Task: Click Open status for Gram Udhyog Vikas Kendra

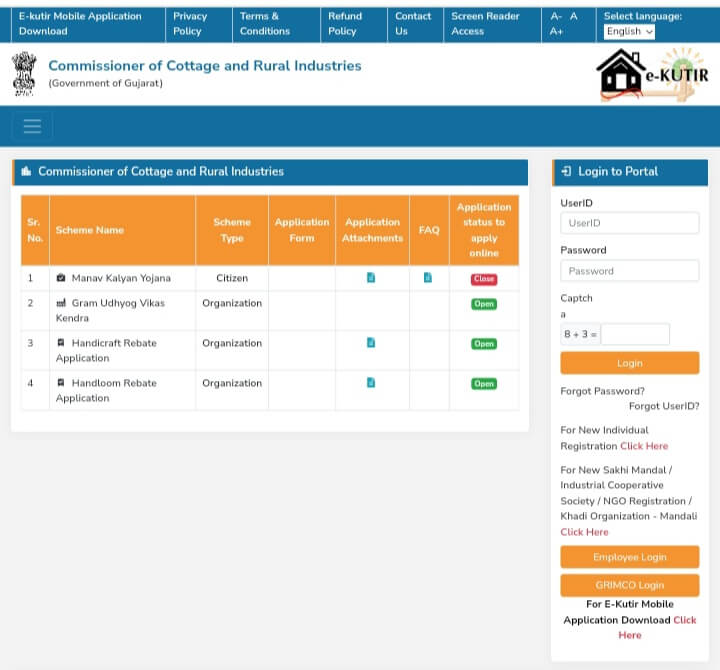Action: (484, 304)
